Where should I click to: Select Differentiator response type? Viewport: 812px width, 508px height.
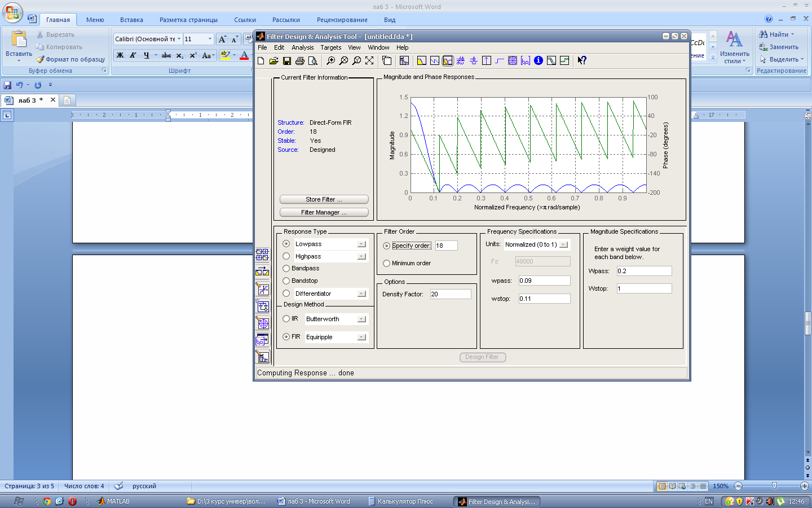pyautogui.click(x=286, y=294)
